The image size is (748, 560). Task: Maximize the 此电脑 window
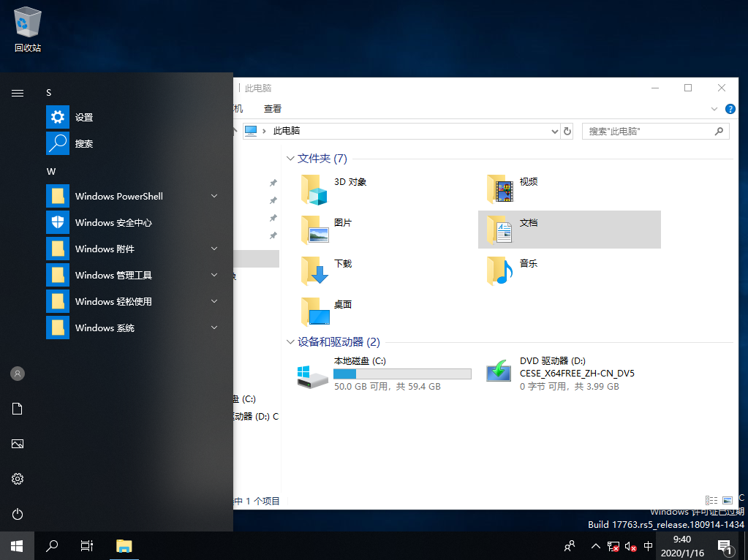coord(688,88)
